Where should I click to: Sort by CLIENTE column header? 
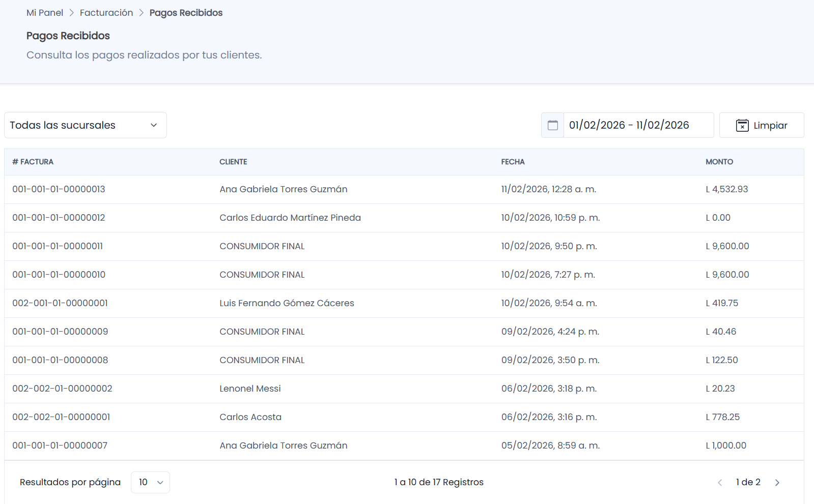click(233, 162)
